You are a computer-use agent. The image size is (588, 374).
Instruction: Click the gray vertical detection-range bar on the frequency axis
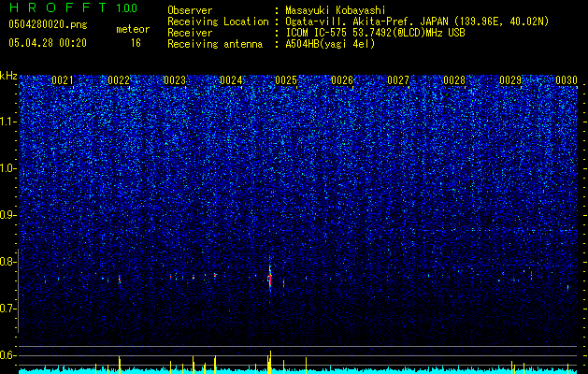tap(18, 291)
